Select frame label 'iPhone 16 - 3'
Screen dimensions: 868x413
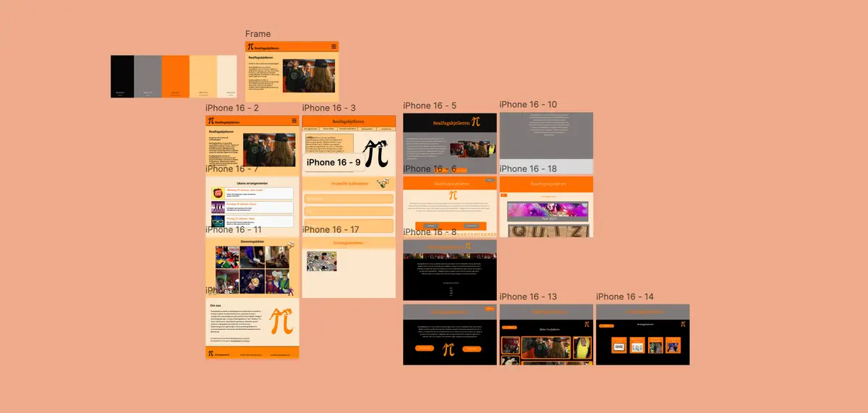(329, 108)
